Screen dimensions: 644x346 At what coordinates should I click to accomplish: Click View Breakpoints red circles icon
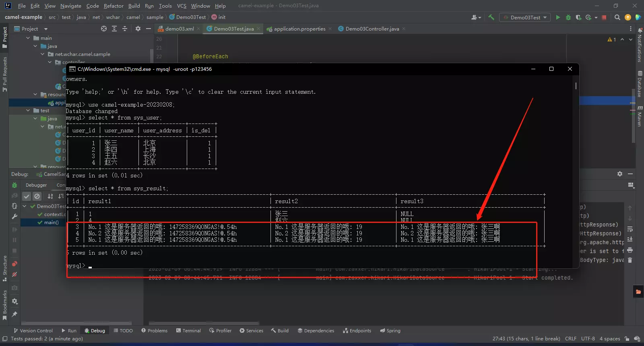pyautogui.click(x=14, y=264)
